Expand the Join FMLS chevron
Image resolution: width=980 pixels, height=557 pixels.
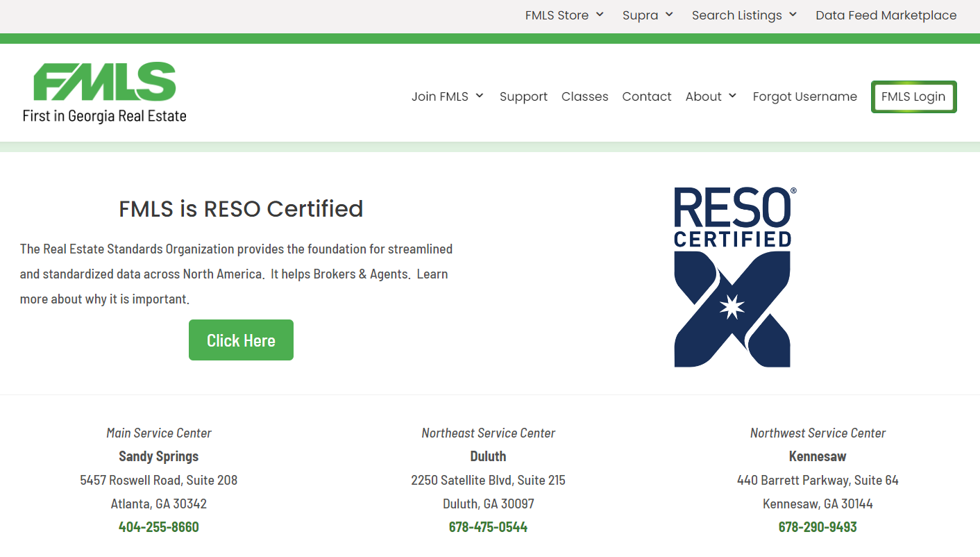pyautogui.click(x=480, y=96)
